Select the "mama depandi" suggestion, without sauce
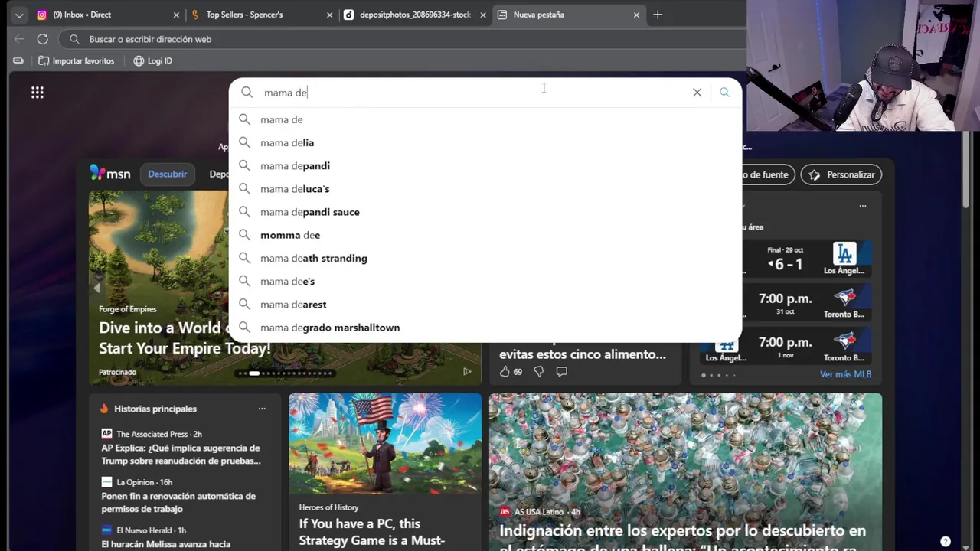 pos(485,165)
